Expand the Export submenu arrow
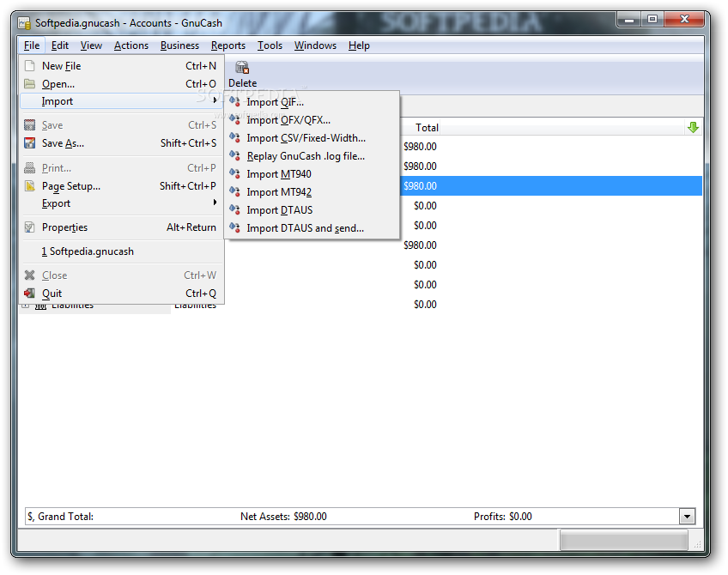The height and width of the screenshot is (575, 728). click(x=215, y=203)
